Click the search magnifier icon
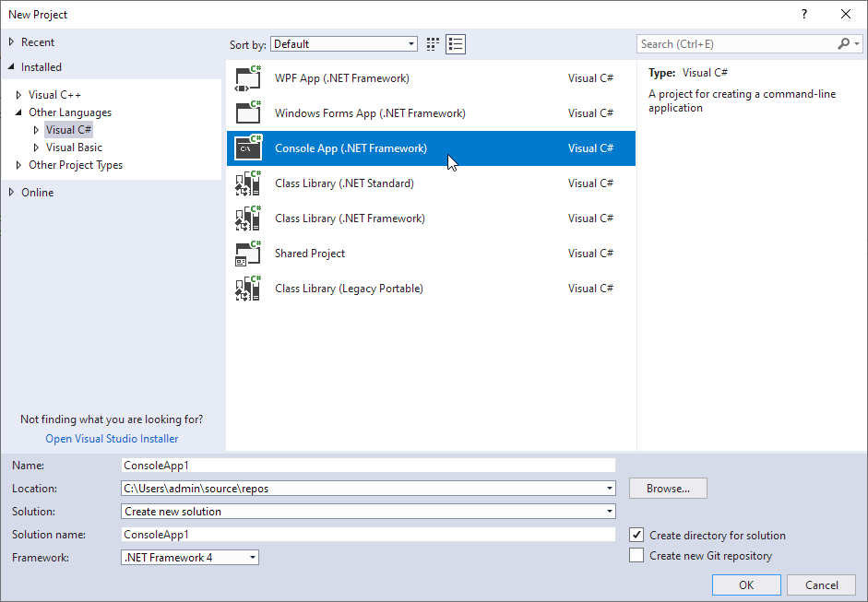Image resolution: width=868 pixels, height=602 pixels. [844, 43]
